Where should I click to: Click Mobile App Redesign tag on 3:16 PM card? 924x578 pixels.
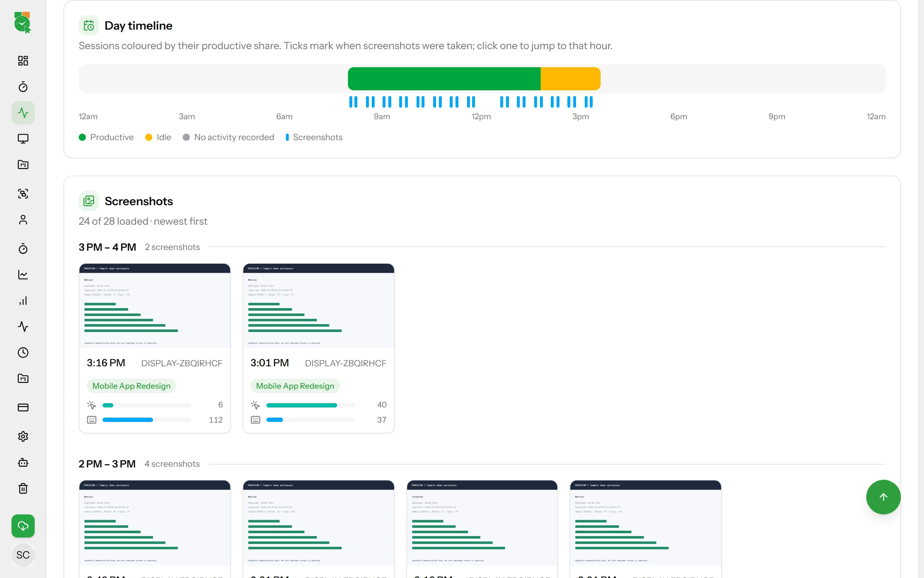point(131,386)
